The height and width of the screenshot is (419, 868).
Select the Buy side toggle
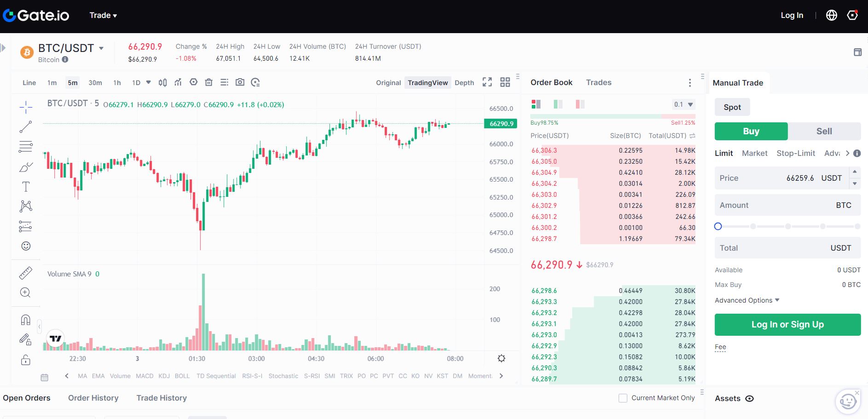point(751,131)
